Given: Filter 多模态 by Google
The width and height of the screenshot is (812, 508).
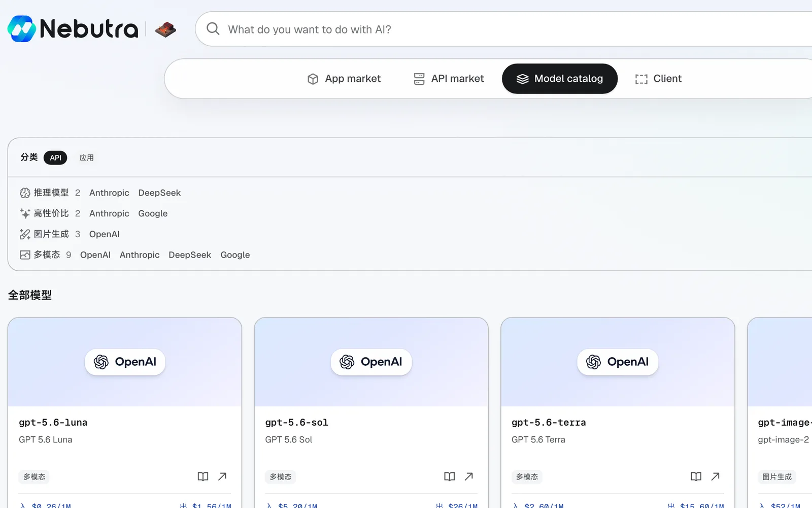Looking at the screenshot, I should (x=235, y=255).
